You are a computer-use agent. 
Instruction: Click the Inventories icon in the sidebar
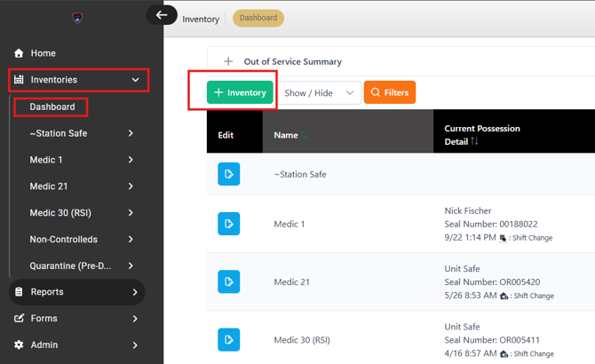click(x=19, y=80)
